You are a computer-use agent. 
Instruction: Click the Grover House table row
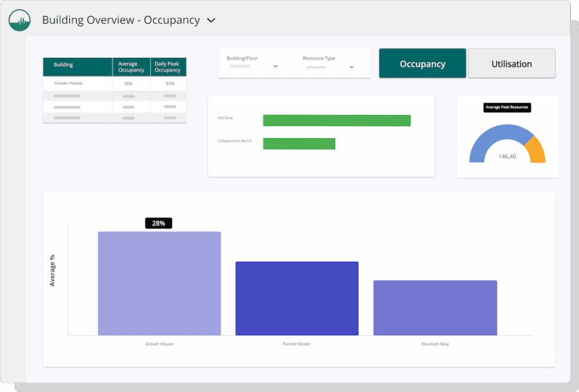[115, 83]
